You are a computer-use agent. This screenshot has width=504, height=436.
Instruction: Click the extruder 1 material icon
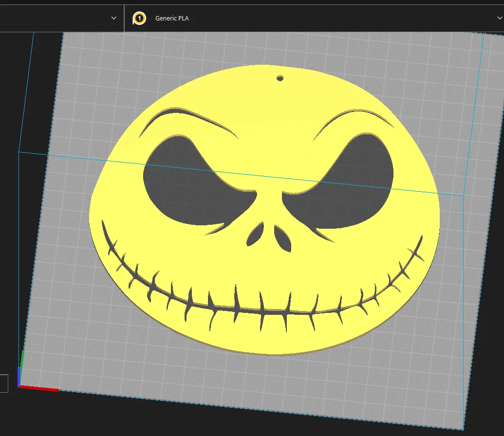tap(139, 18)
